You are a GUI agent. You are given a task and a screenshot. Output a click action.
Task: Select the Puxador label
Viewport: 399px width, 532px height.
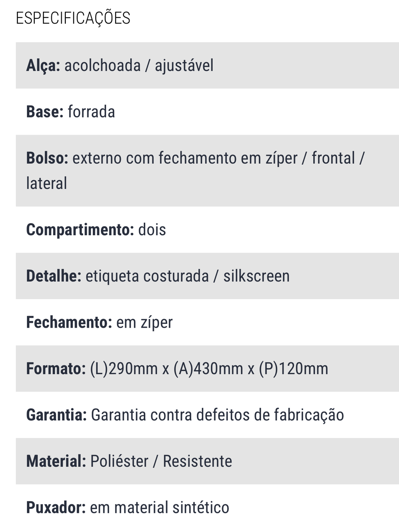(x=56, y=508)
